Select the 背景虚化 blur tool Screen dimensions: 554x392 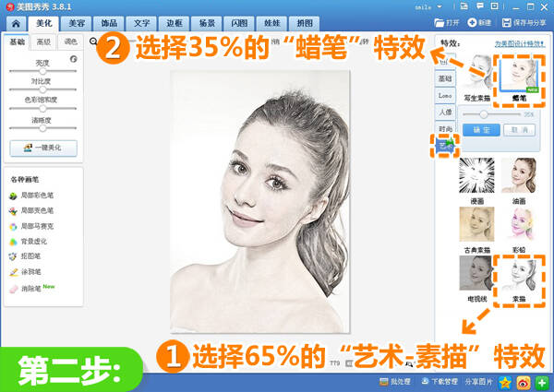pyautogui.click(x=29, y=242)
